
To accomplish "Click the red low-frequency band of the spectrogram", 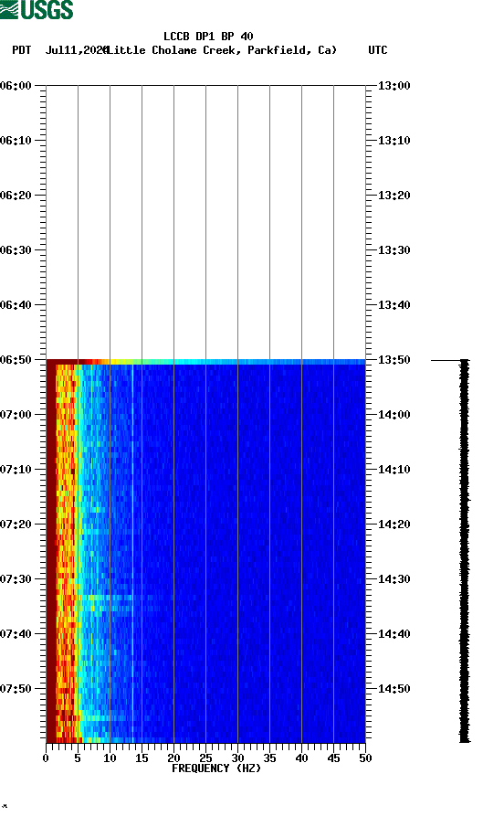I will tap(51, 551).
